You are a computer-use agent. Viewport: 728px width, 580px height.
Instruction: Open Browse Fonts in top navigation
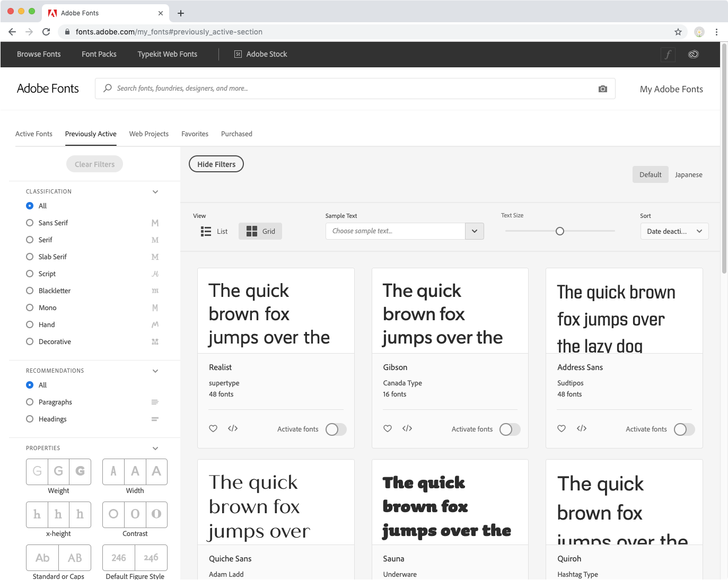(x=39, y=54)
